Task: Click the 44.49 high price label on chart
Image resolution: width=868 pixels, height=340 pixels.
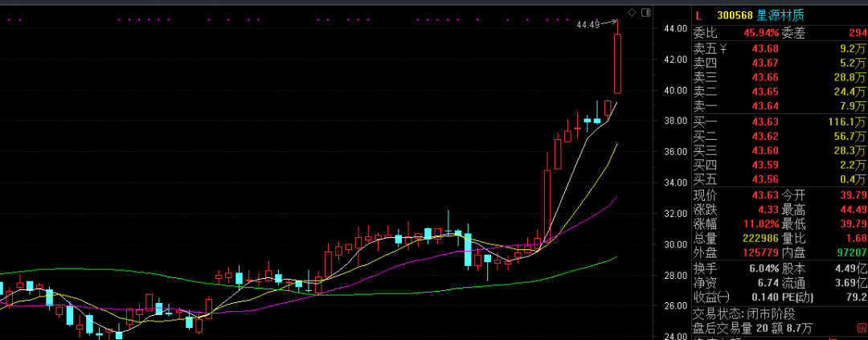Action: pos(588,25)
